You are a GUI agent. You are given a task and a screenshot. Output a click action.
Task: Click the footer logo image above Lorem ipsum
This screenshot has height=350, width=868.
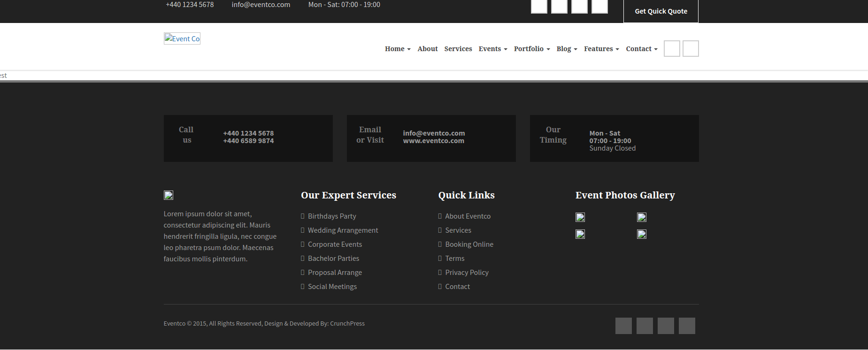[169, 195]
